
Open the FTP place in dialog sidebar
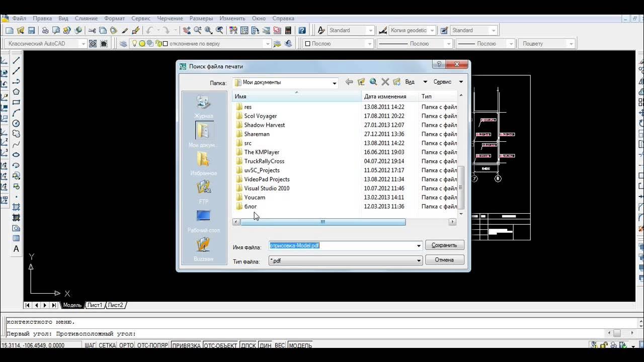[x=204, y=192]
